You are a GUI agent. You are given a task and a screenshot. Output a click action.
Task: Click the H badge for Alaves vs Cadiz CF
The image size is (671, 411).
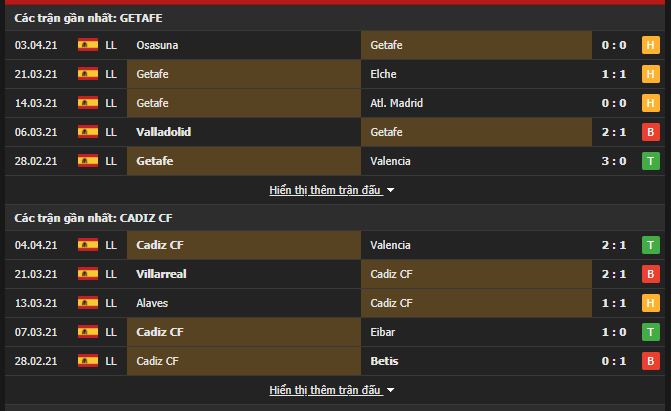(x=650, y=303)
